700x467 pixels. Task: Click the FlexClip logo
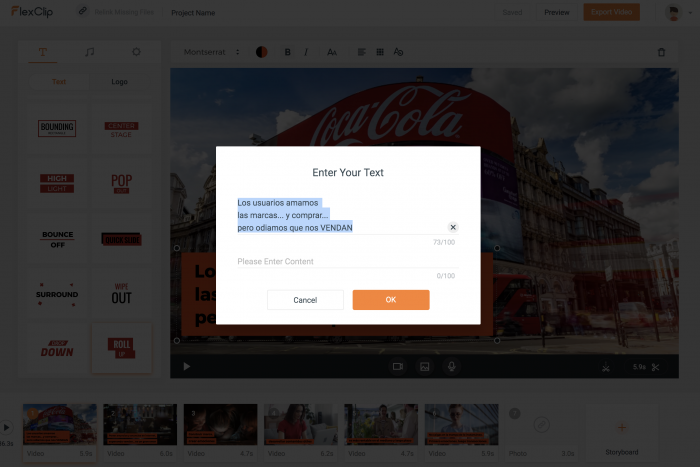click(32, 12)
